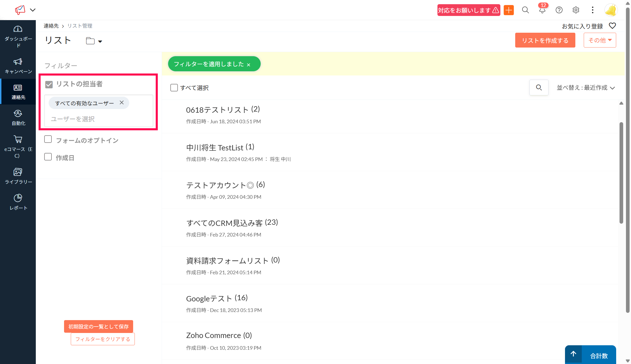Open the Library sidebar icon
This screenshot has height=364, width=631.
[x=18, y=172]
